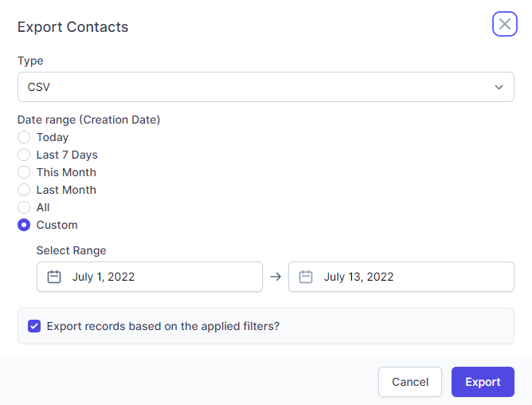Click the arrow between the date fields
532x405 pixels.
[x=276, y=277]
